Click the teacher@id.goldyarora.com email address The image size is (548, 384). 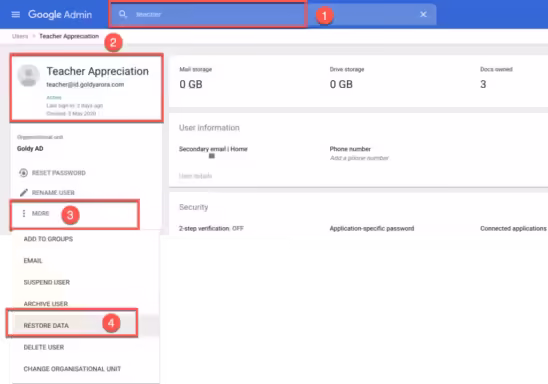pos(85,85)
